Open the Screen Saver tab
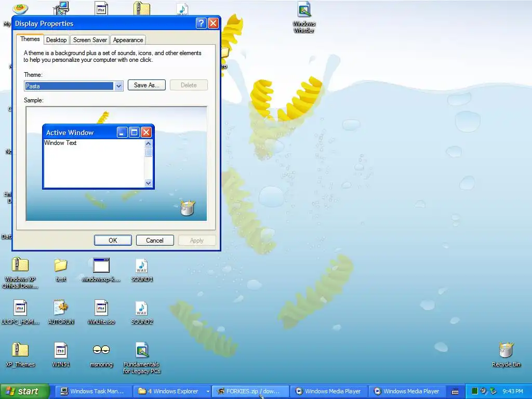Screen dimensions: 532x399 click(x=90, y=39)
